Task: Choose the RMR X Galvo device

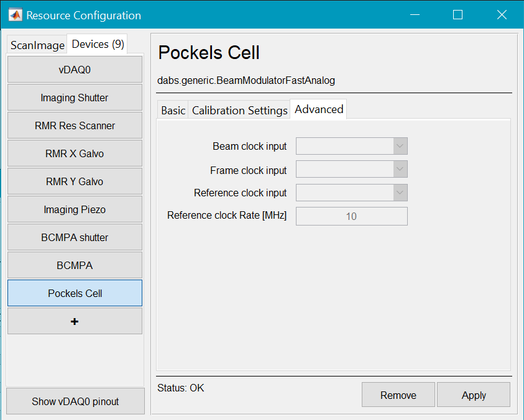Action: pos(75,153)
